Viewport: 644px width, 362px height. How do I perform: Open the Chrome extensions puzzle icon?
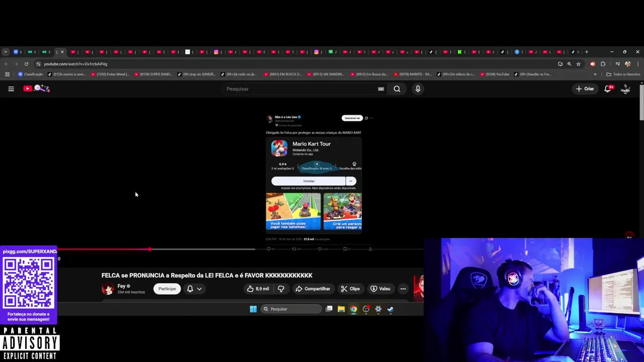pos(603,64)
